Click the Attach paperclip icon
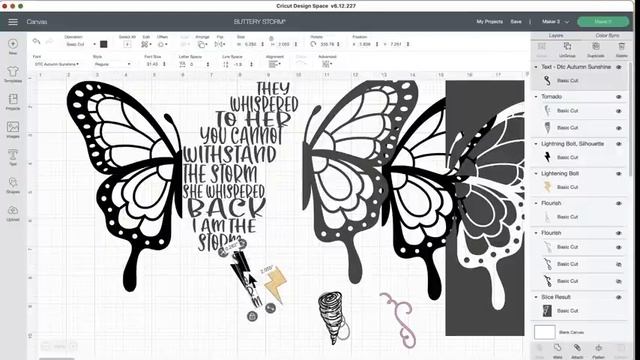The width and height of the screenshot is (640, 360). (x=577, y=348)
